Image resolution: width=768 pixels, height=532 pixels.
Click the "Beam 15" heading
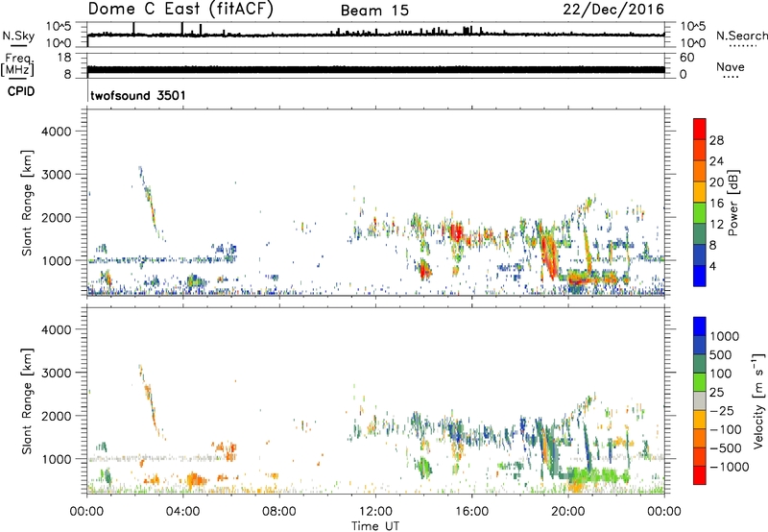click(374, 11)
